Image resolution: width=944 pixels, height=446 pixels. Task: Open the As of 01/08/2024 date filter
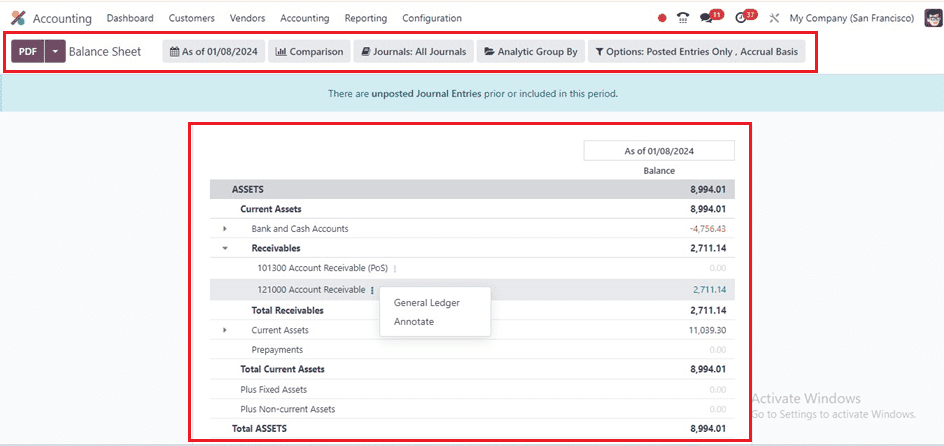point(213,52)
